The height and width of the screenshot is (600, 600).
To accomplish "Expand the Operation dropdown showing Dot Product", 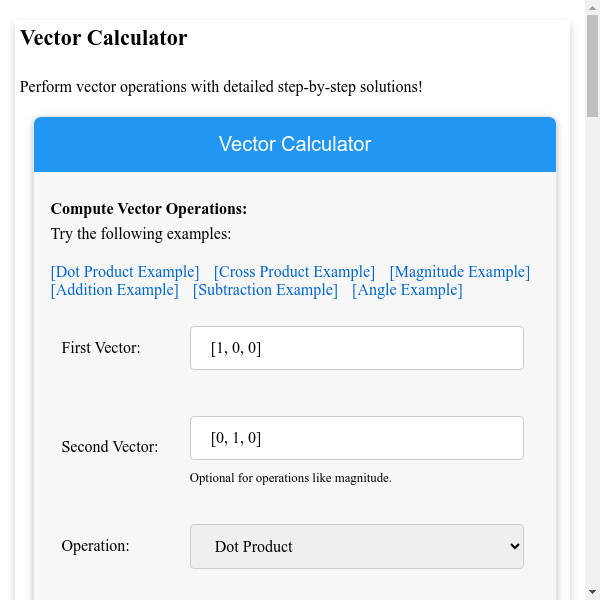I will point(356,547).
